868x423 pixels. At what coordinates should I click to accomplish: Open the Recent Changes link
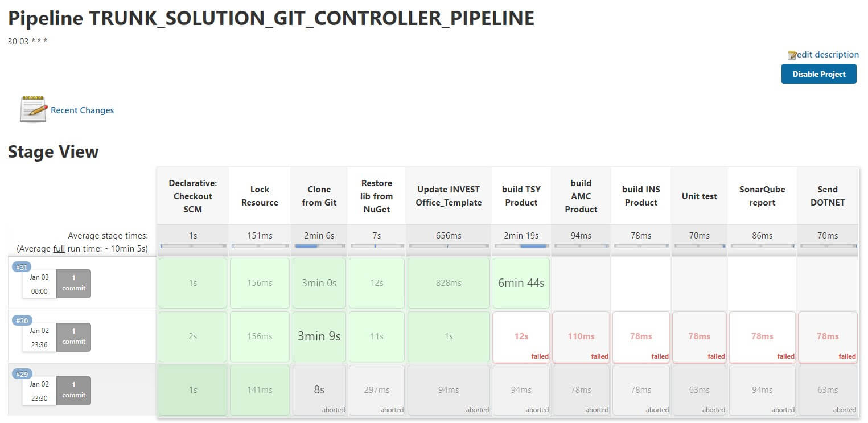point(82,110)
